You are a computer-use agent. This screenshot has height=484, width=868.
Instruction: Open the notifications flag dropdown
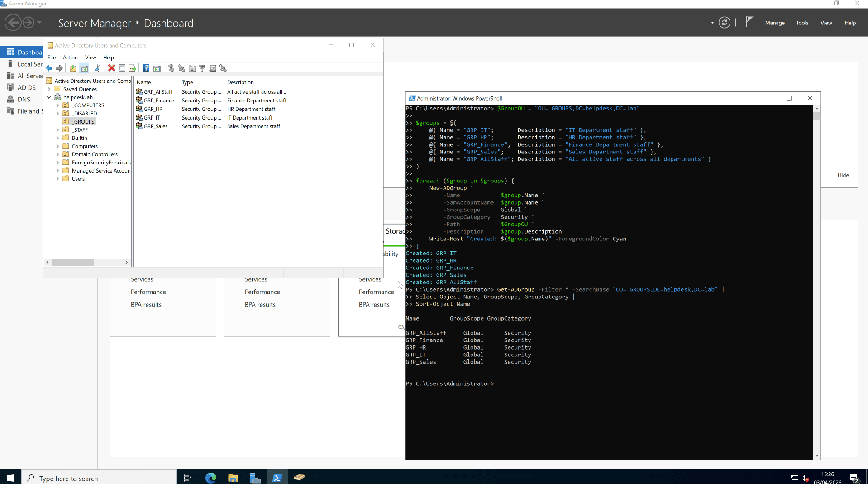pos(749,21)
